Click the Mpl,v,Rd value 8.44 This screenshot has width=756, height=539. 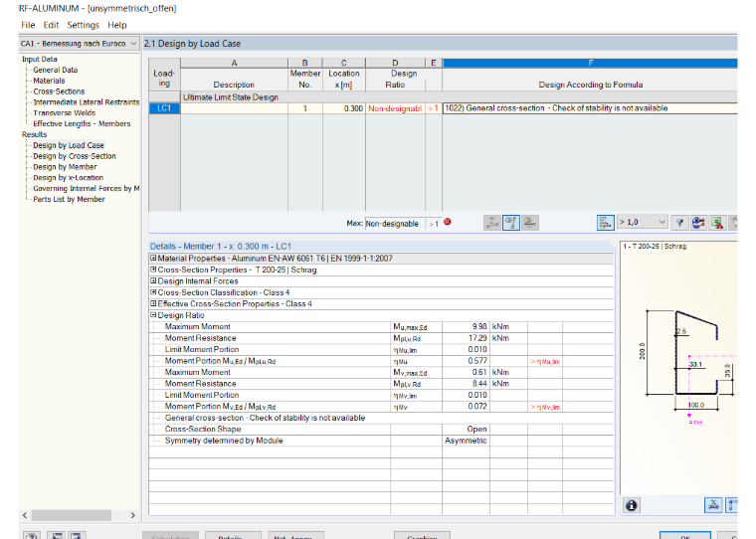pos(466,384)
